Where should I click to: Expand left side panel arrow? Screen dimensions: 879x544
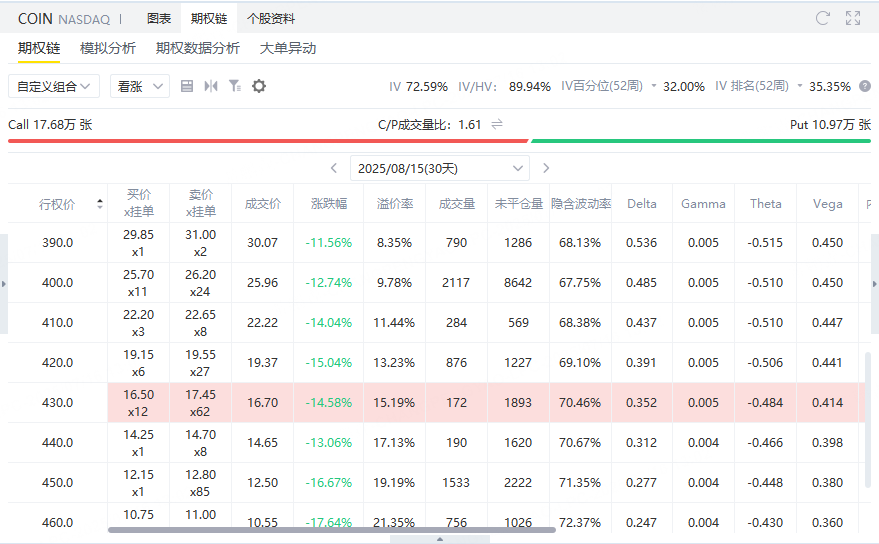3,284
